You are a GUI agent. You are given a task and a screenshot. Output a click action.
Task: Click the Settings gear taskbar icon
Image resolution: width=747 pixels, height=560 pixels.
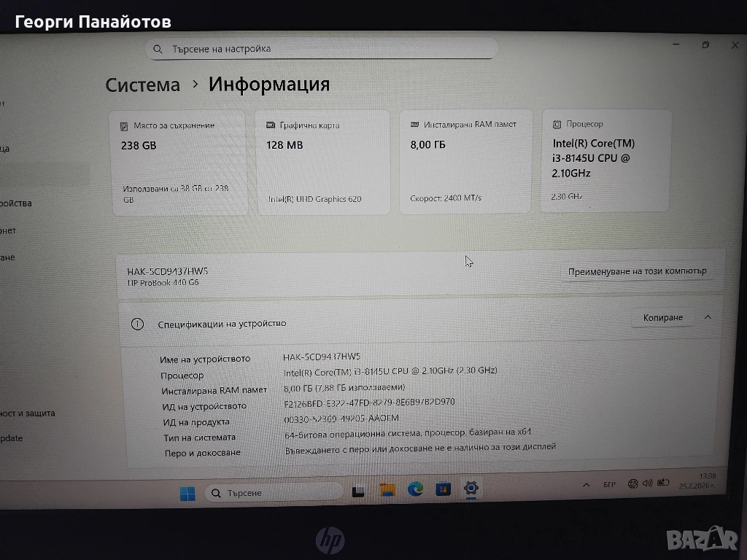[471, 488]
